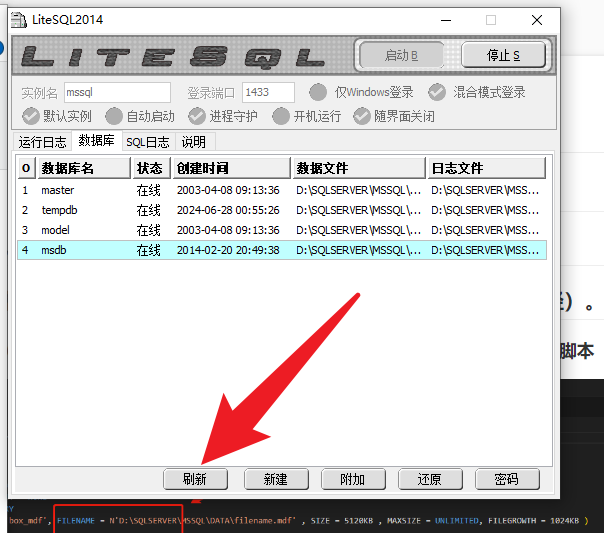Click the 在线 status in the model row
The image size is (604, 533).
[x=148, y=230]
